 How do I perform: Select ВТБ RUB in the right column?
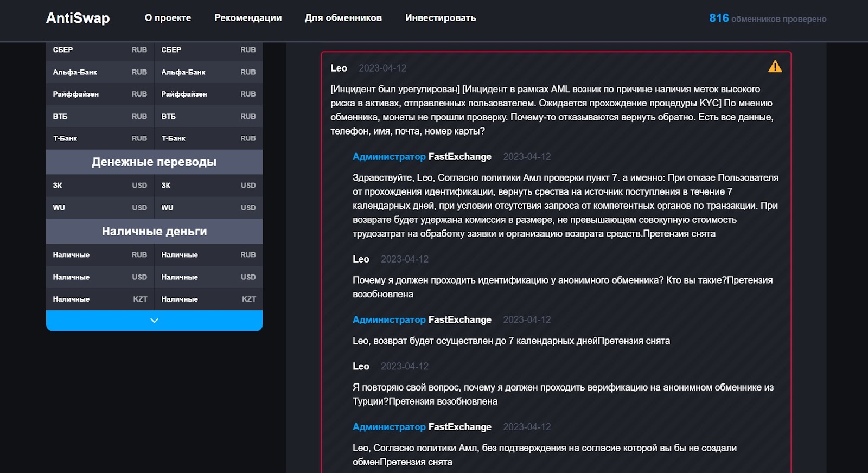click(x=209, y=116)
